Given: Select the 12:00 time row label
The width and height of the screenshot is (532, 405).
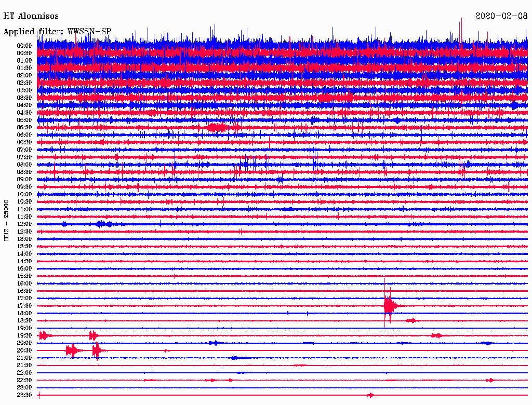Looking at the screenshot, I should point(24,224).
